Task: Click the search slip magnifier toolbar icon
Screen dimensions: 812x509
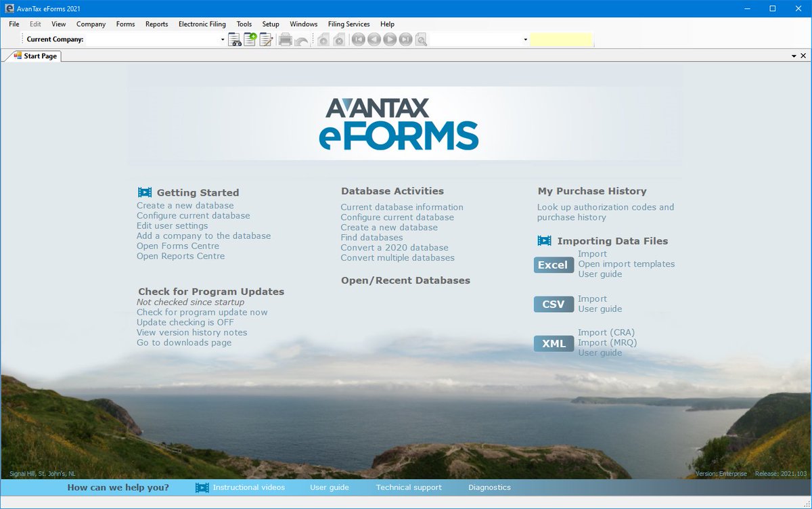Action: [x=421, y=39]
